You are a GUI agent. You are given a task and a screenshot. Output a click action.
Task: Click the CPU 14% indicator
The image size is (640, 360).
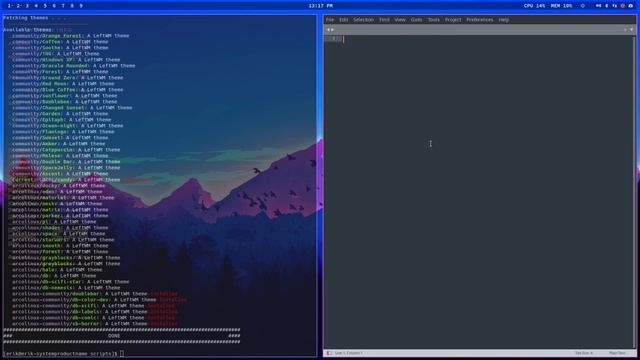[x=534, y=6]
